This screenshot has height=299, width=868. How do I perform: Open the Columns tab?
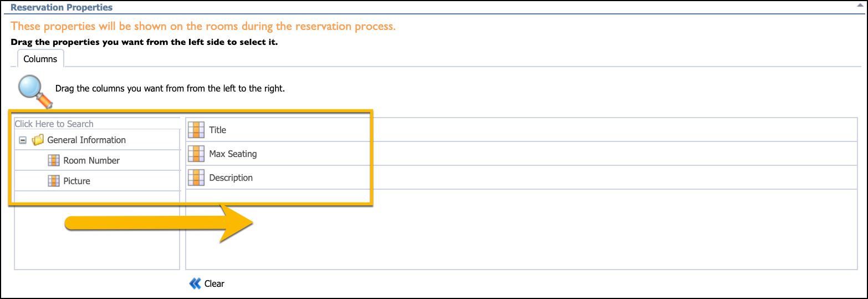[x=40, y=59]
